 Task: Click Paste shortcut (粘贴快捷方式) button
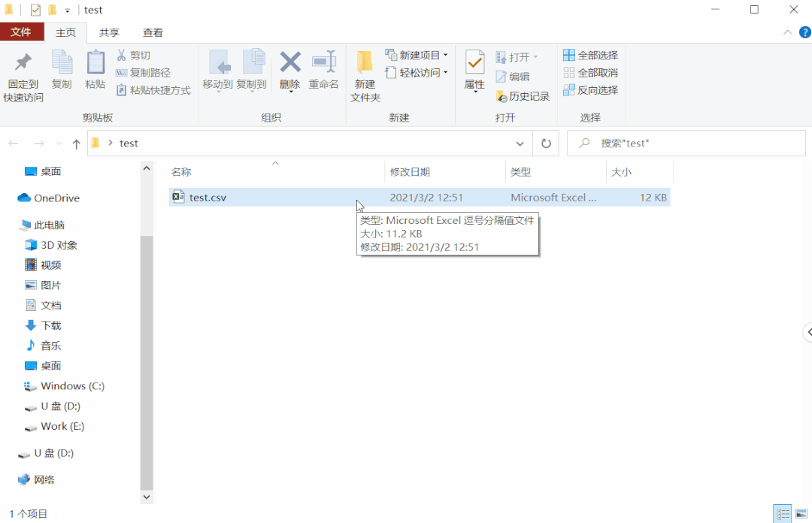point(153,90)
